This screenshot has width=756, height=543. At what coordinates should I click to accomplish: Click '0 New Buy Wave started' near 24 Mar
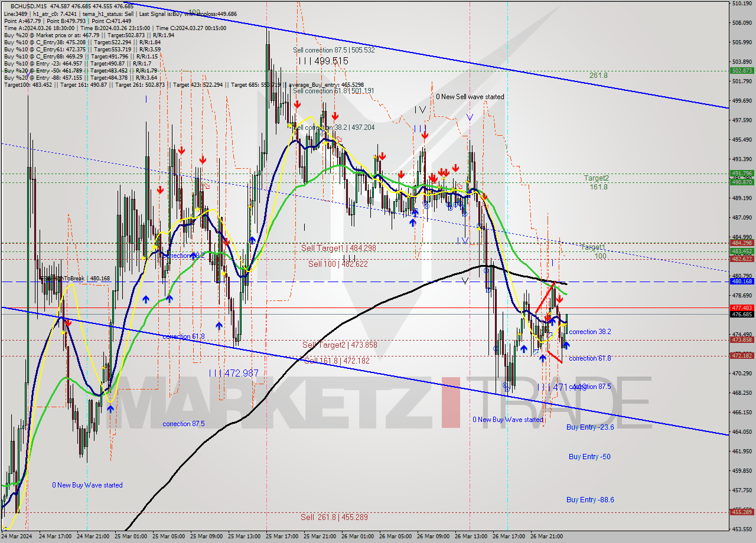point(87,485)
